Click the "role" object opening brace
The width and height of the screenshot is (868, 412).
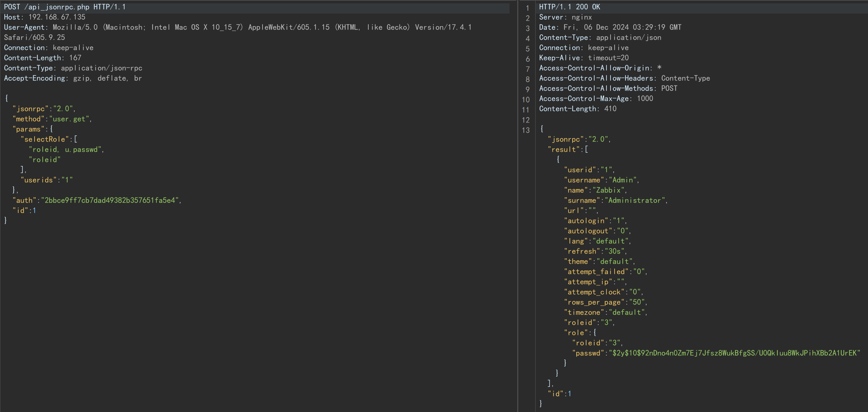(x=595, y=333)
